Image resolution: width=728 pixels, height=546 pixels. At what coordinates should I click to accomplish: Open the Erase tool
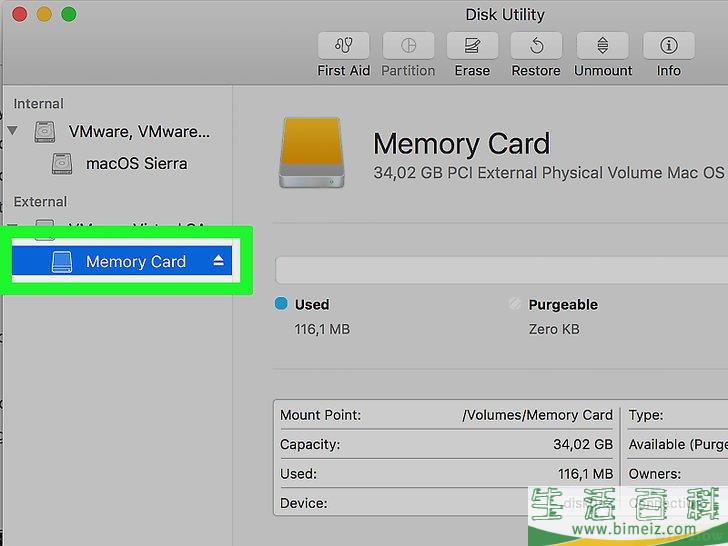pyautogui.click(x=472, y=46)
